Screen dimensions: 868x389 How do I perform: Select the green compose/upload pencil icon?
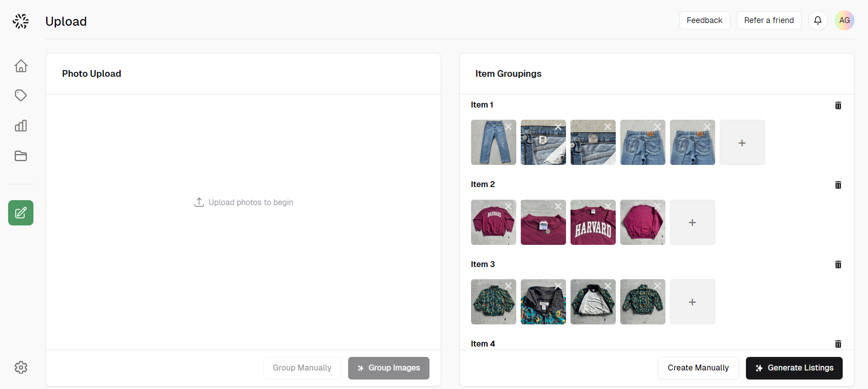[x=21, y=212]
